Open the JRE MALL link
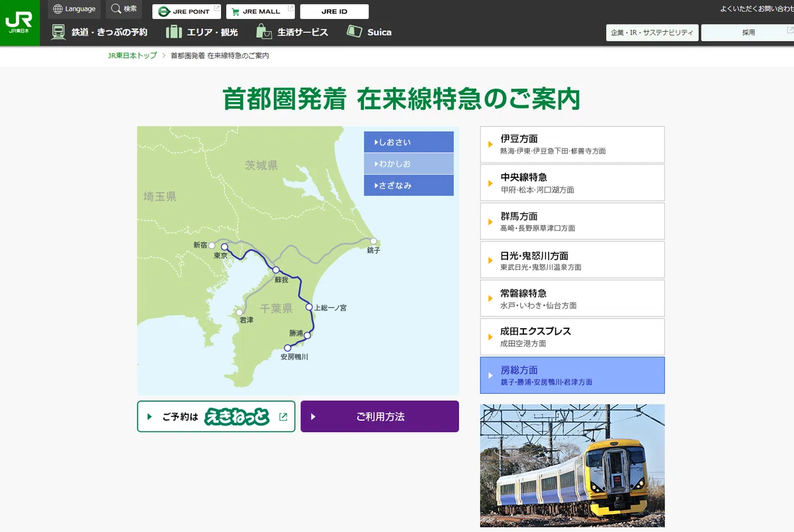The height and width of the screenshot is (532, 794). (261, 11)
